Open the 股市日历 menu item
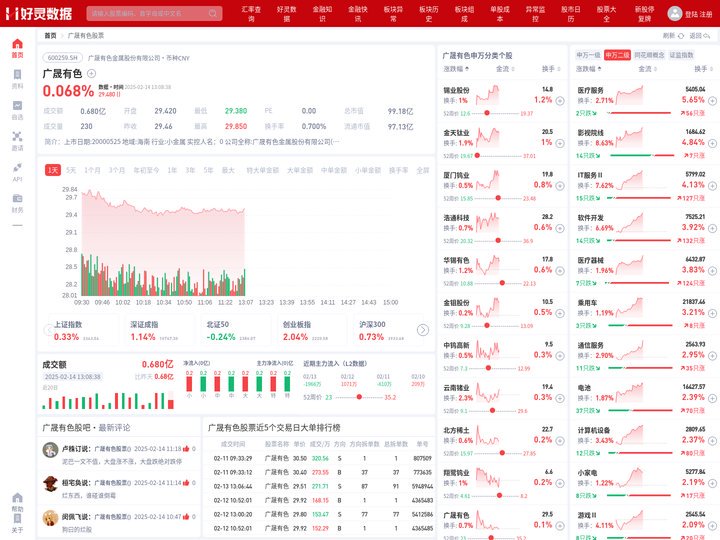The width and height of the screenshot is (720, 540). coord(571,13)
